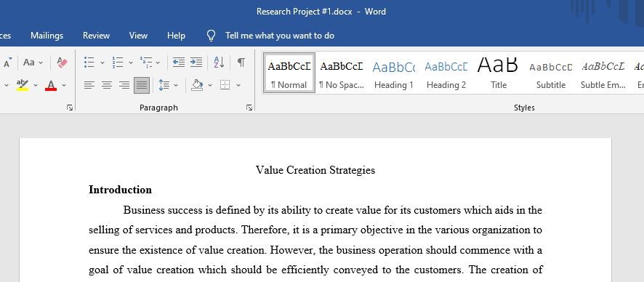Apply borders to paragraph
This screenshot has width=644, height=282.
(x=225, y=85)
